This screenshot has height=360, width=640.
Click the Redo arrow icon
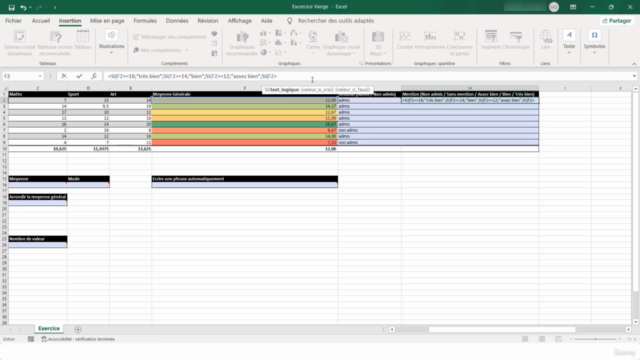click(39, 7)
